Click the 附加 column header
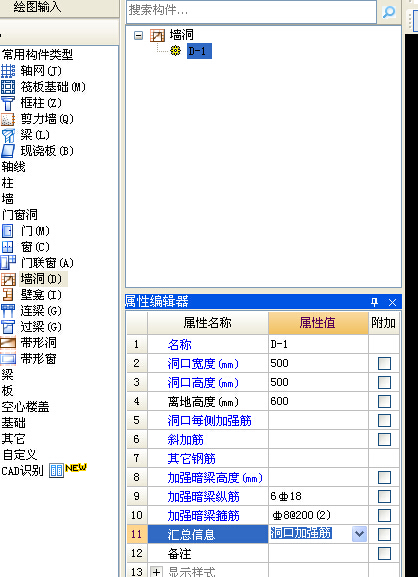 pyautogui.click(x=383, y=323)
